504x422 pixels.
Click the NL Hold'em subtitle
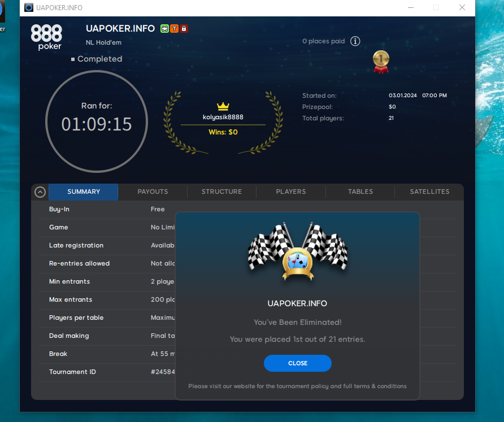point(103,42)
